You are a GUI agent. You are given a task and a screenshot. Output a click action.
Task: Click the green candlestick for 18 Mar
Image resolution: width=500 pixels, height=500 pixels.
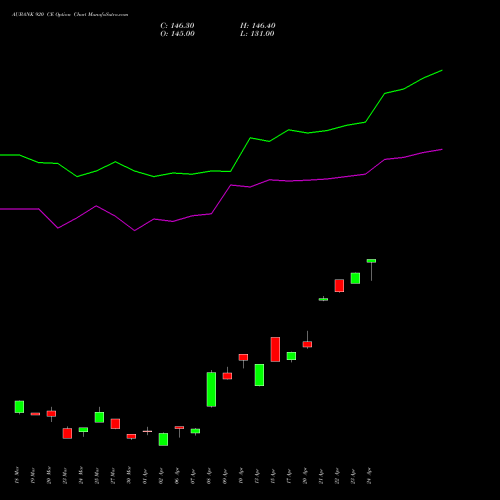[19, 407]
